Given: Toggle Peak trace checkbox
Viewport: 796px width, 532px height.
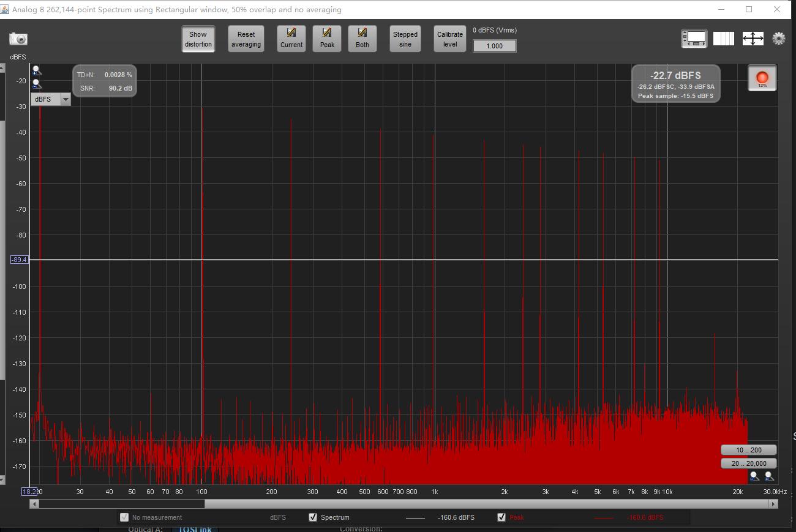Looking at the screenshot, I should point(502,517).
